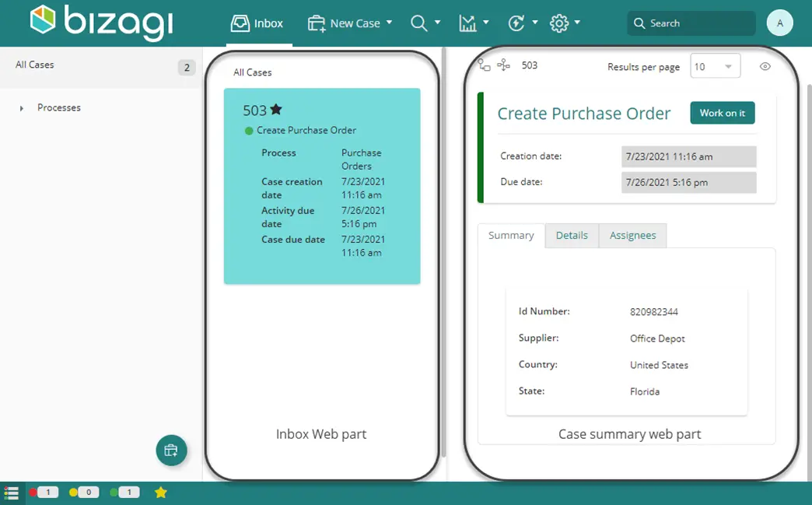This screenshot has width=812, height=505.
Task: Expand the settings gear dropdown arrow
Action: tap(577, 23)
